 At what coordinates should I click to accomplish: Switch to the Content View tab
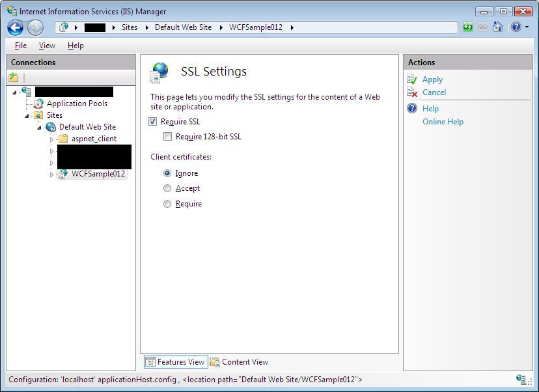(239, 362)
